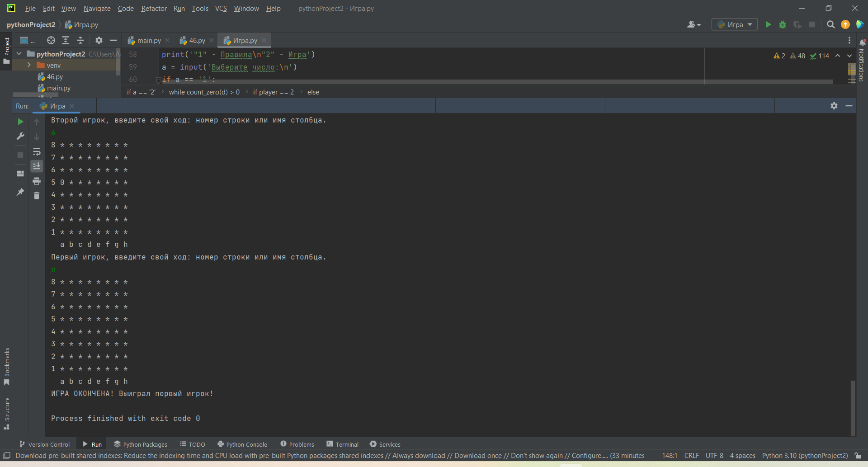The height and width of the screenshot is (467, 868).
Task: Open Run panel settings via the gear icon
Action: pyautogui.click(x=834, y=106)
